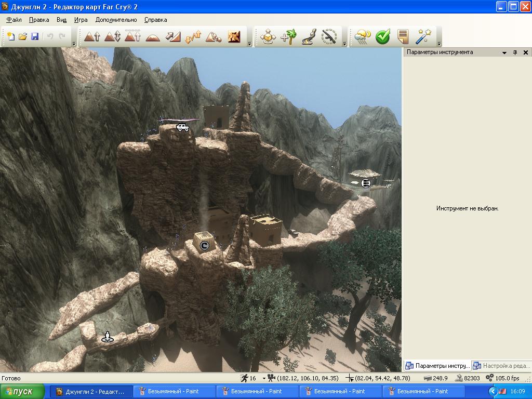This screenshot has height=399, width=532.
Task: Select the raise/lower terrain tool
Action: [112, 36]
